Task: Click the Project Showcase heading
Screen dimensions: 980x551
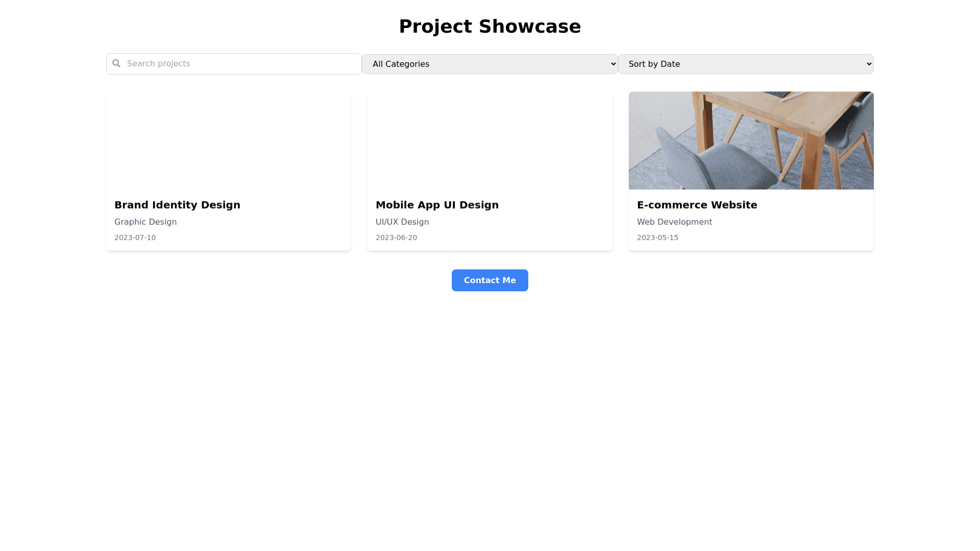Action: pos(489,27)
